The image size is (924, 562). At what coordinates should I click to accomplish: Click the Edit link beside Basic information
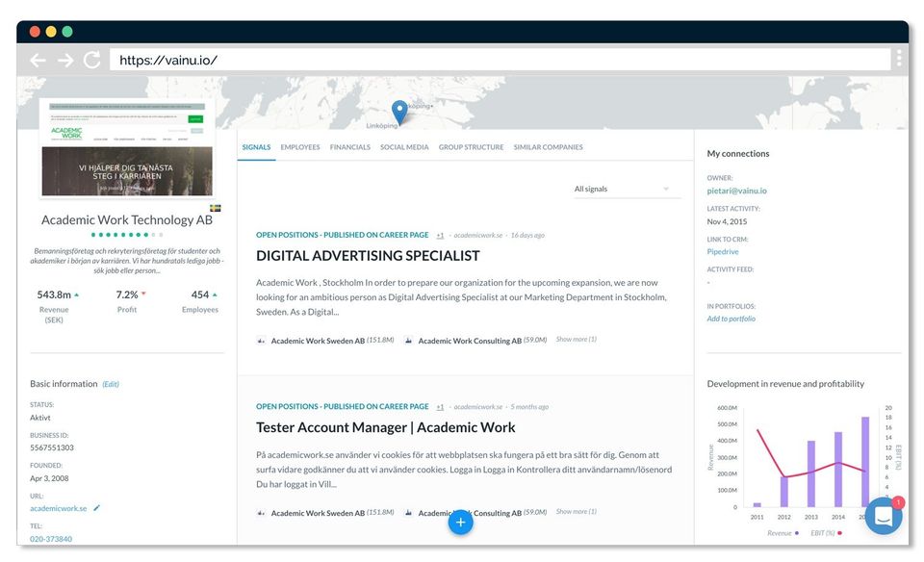click(111, 384)
